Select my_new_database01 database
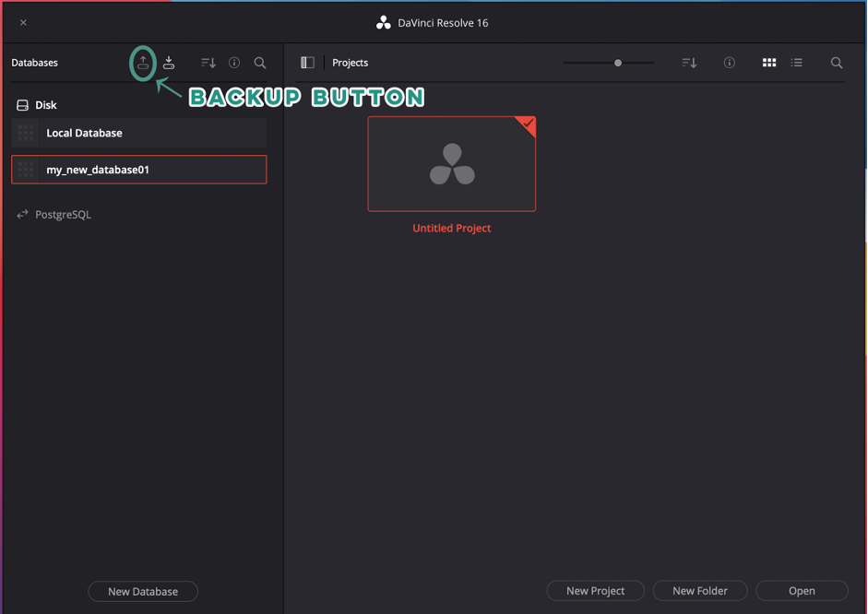Image resolution: width=868 pixels, height=614 pixels. [x=139, y=170]
